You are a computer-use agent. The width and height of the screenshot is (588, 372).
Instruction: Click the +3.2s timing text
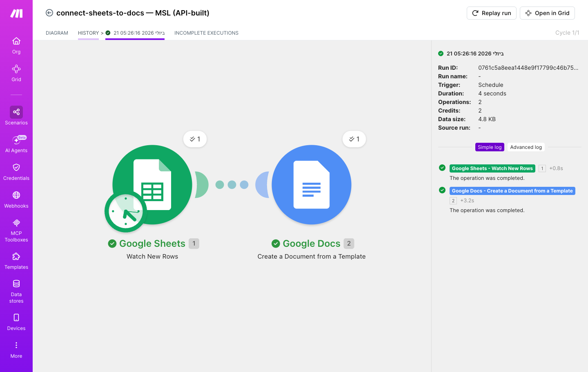467,201
